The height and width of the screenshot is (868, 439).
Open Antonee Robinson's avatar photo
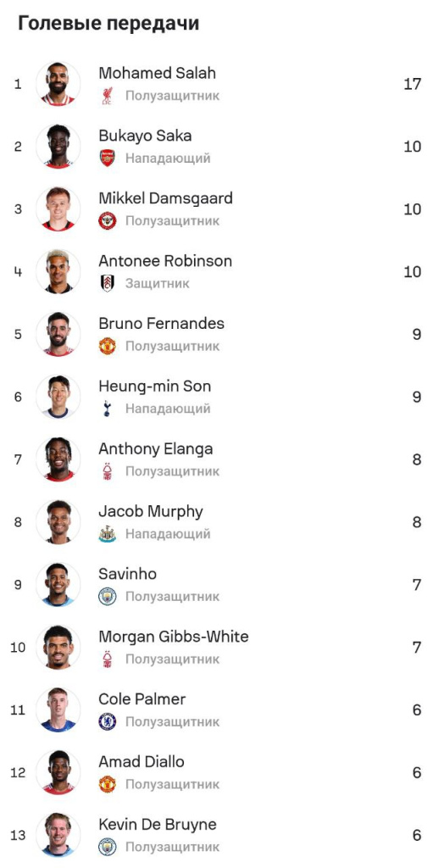(58, 272)
